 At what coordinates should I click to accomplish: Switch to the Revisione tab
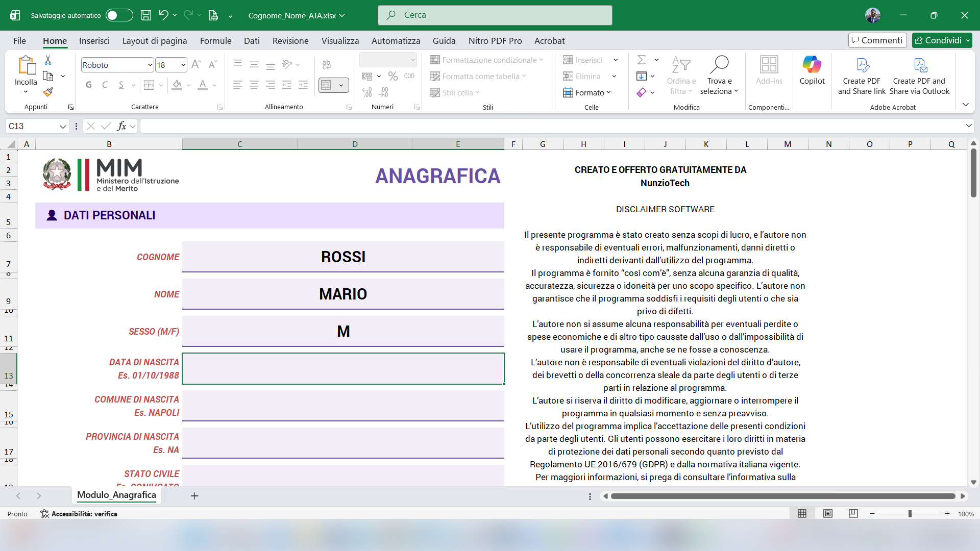290,41
